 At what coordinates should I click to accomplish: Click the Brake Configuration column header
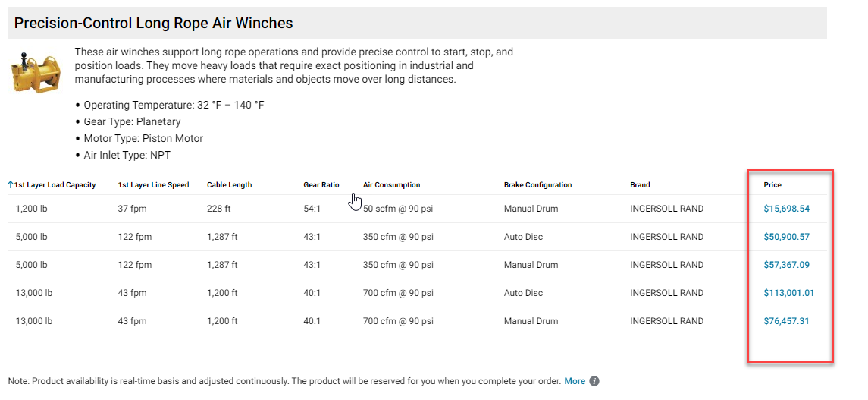[537, 185]
